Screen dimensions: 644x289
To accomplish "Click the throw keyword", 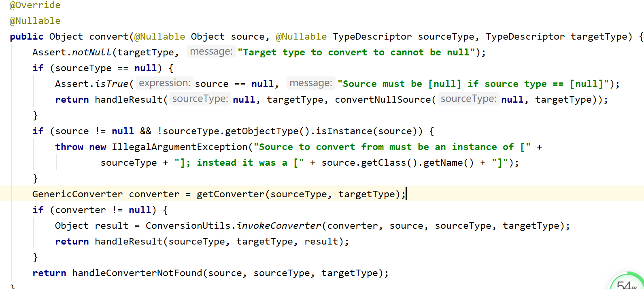I will [x=69, y=147].
